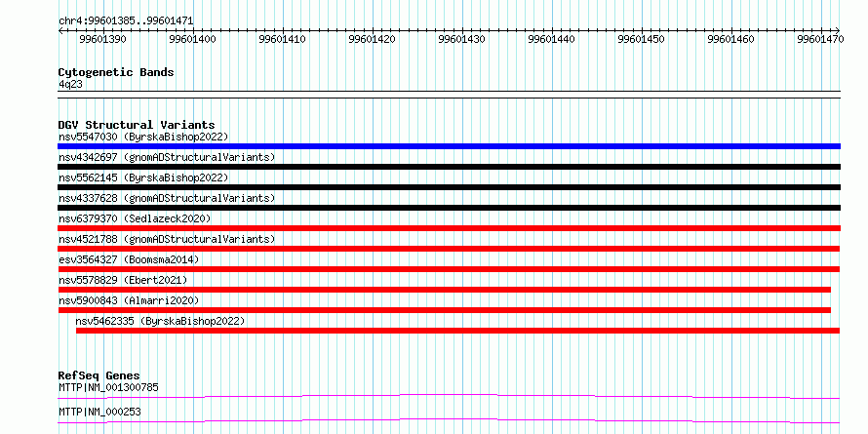Open the nsv5462335 (ByrskaBishop2022) label
The image size is (868, 434).
[160, 321]
